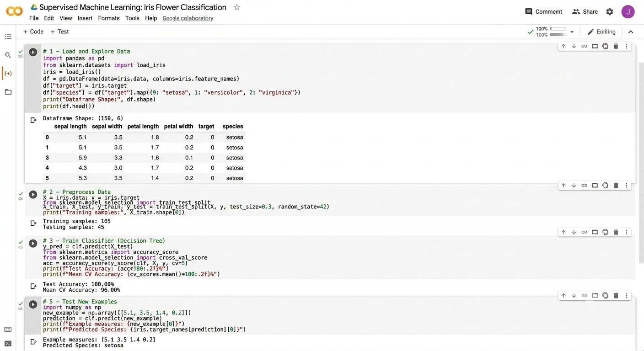Toggle output of Test Accuracy cell
Image resolution: width=644 pixels, height=351 pixels.
33,286
